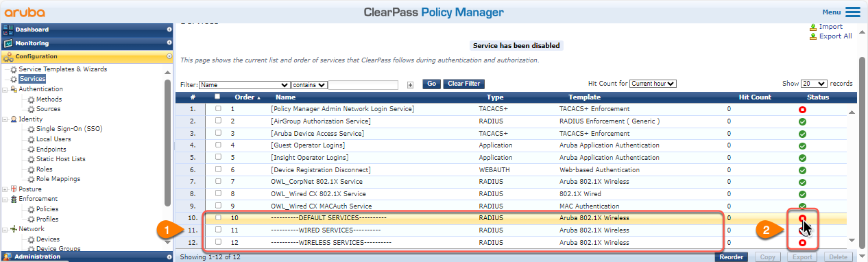Select Services in the navigation tree
The image size is (868, 262).
click(32, 79)
